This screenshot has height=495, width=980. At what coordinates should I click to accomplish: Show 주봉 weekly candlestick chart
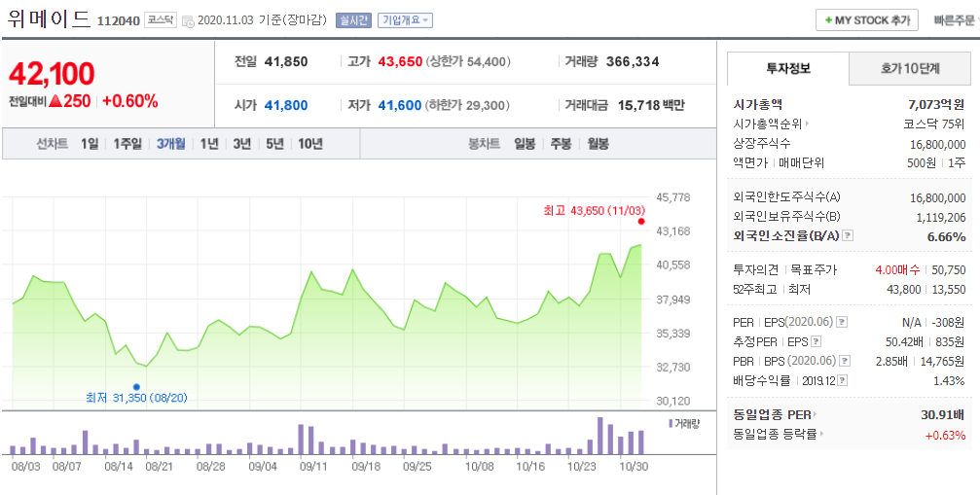tap(561, 144)
